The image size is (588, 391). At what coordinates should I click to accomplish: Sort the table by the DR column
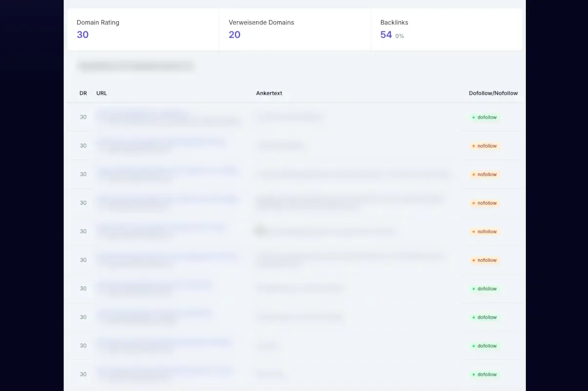(x=83, y=93)
